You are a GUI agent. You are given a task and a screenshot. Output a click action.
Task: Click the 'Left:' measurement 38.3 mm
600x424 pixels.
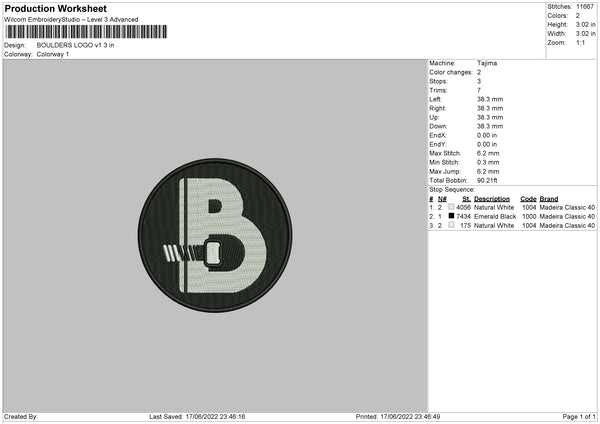(490, 99)
